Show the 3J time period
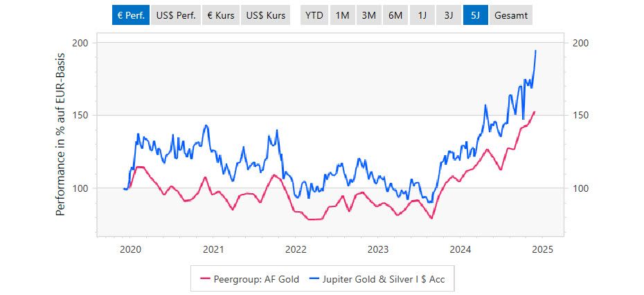The image size is (644, 295). coord(449,16)
